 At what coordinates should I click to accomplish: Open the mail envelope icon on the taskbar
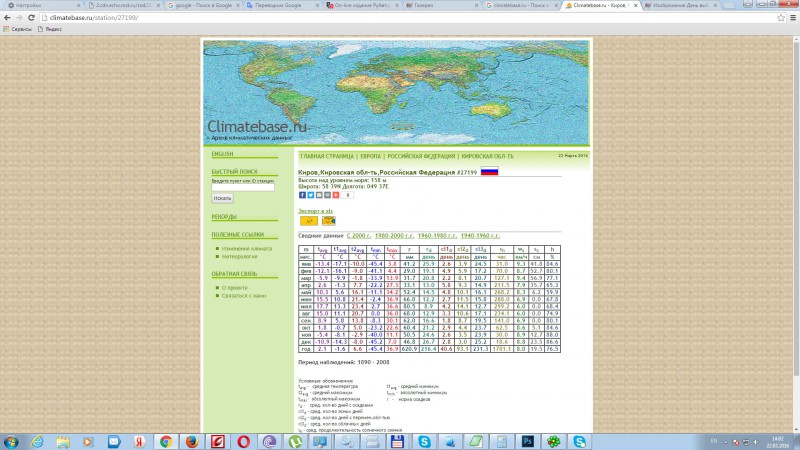(114, 441)
